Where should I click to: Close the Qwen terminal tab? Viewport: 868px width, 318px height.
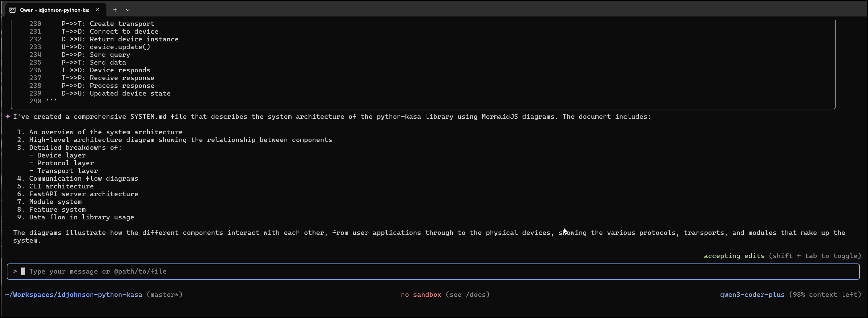point(97,10)
